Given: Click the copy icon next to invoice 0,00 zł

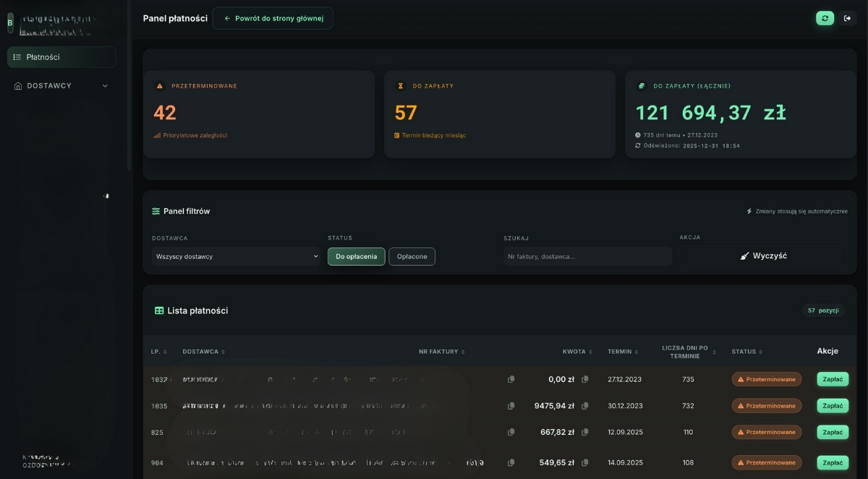Looking at the screenshot, I should click(511, 379).
